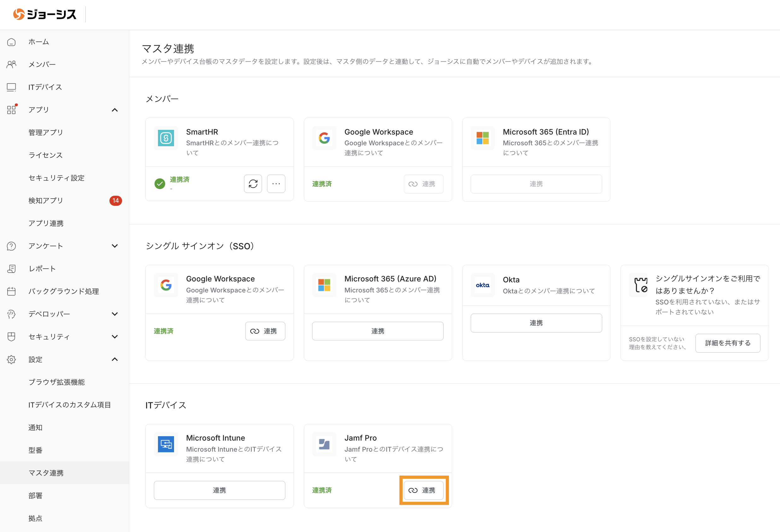Go to ブラウザ拡張機能 settings page
This screenshot has height=532, width=780.
pos(56,382)
